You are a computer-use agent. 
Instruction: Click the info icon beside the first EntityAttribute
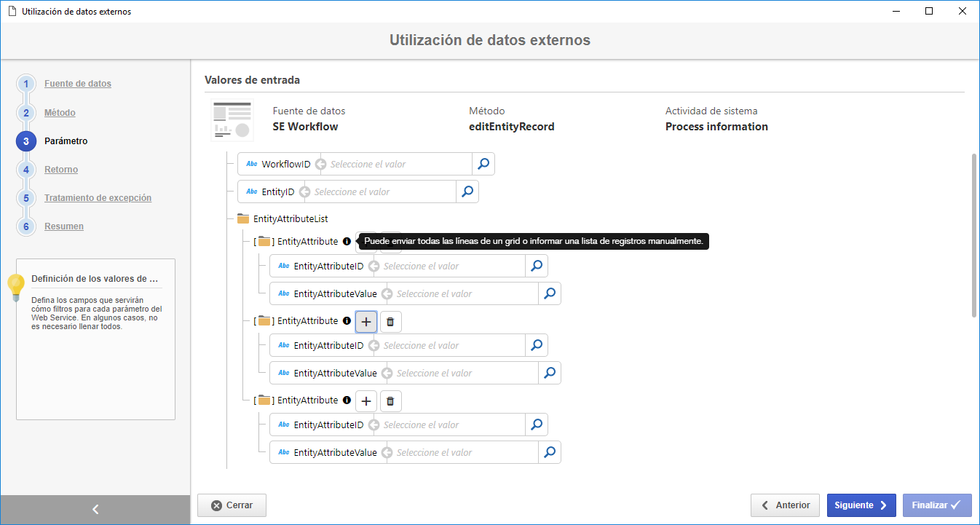point(347,241)
